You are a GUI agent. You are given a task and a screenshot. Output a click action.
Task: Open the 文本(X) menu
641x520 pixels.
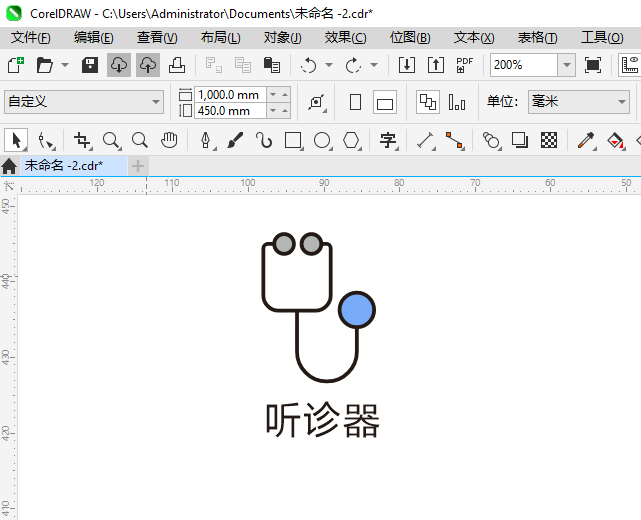(x=474, y=38)
